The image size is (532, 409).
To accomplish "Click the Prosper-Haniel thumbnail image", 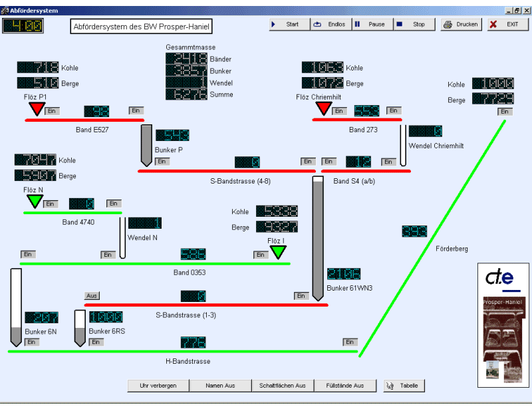I will point(503,340).
